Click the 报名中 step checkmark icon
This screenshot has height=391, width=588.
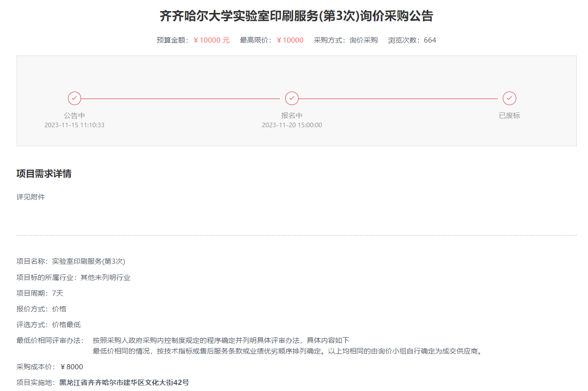[292, 99]
